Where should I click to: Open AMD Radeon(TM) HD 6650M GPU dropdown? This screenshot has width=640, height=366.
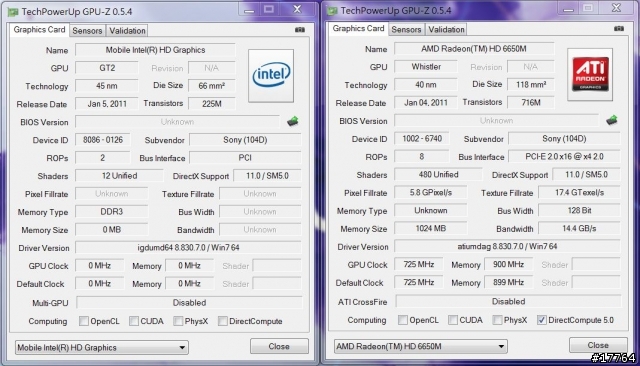[x=420, y=346]
